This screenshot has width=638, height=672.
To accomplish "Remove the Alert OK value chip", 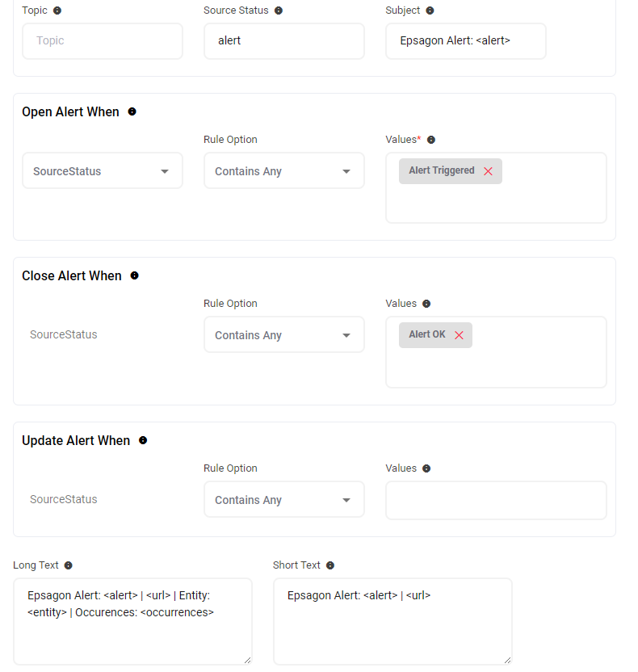I will 459,335.
